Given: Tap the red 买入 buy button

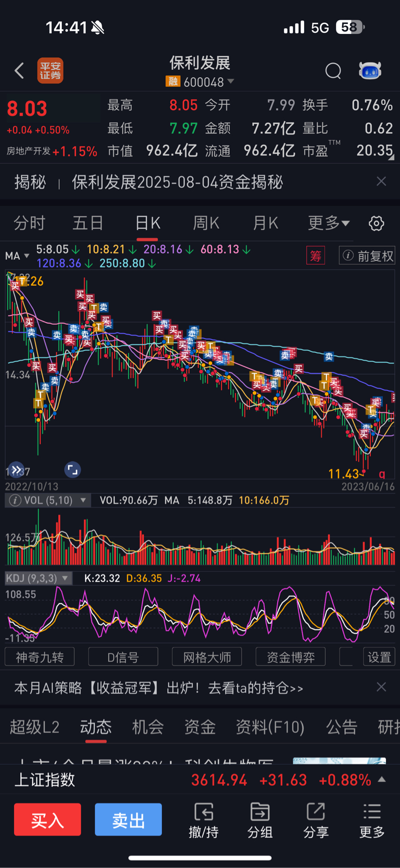Looking at the screenshot, I should pyautogui.click(x=47, y=820).
